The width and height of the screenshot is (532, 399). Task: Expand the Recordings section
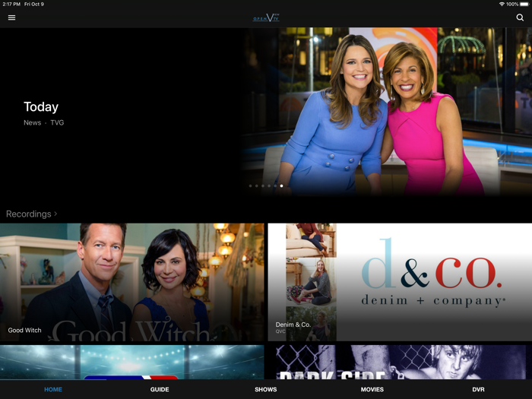(32, 214)
